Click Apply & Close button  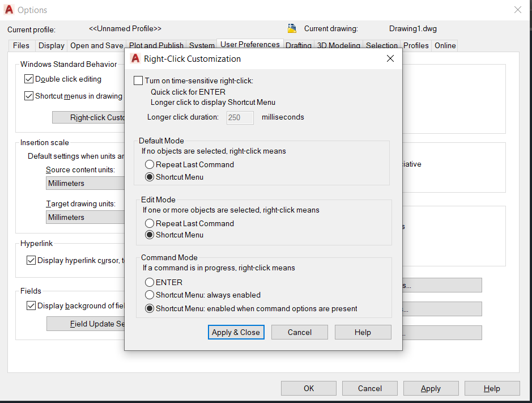coord(236,332)
